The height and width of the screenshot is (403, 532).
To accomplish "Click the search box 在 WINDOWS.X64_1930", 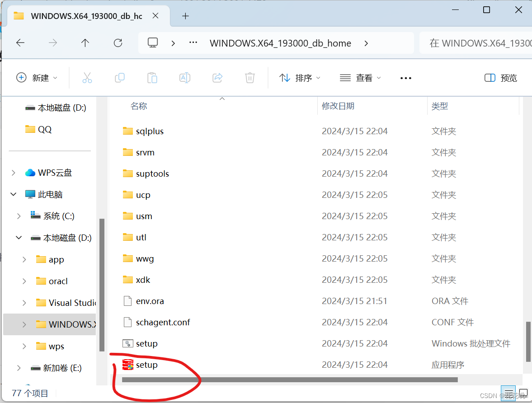I will pos(476,43).
